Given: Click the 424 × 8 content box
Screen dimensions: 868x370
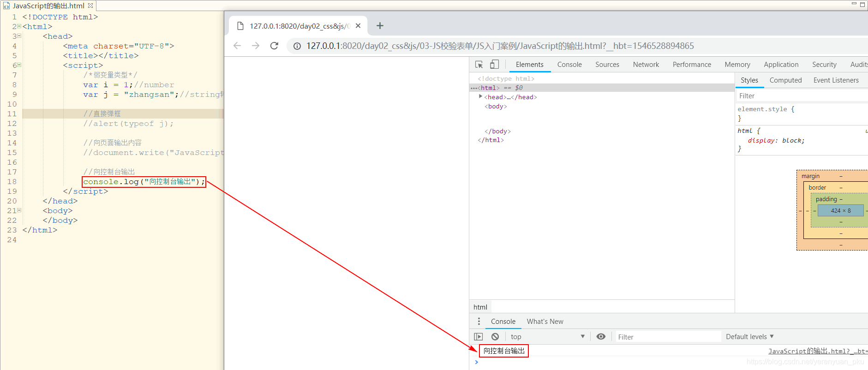Looking at the screenshot, I should 840,210.
